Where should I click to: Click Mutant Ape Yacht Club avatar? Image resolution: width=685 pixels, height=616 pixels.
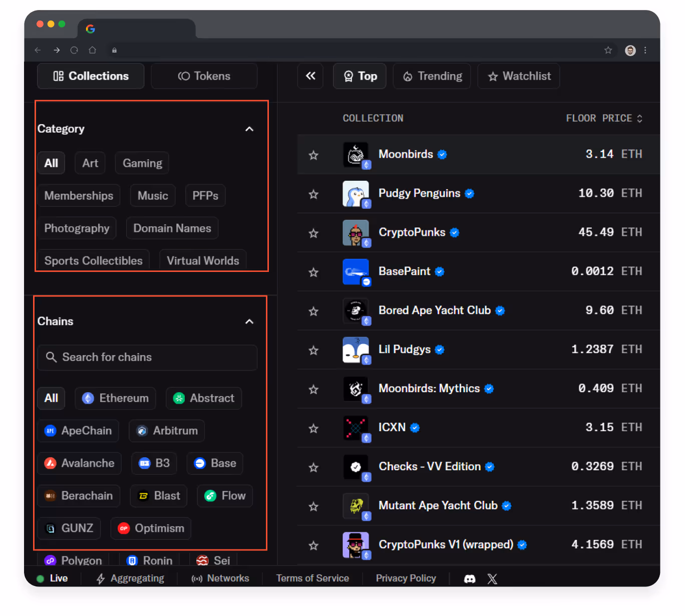[x=356, y=506]
